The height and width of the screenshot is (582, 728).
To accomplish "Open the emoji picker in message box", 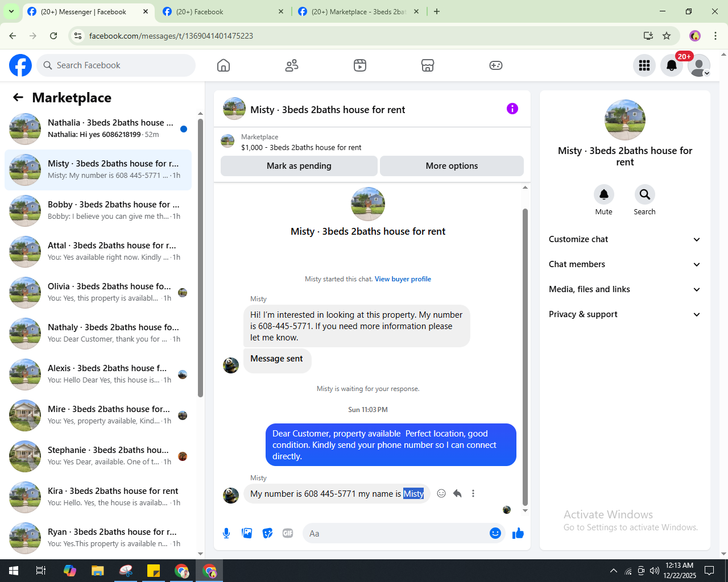I will (495, 533).
